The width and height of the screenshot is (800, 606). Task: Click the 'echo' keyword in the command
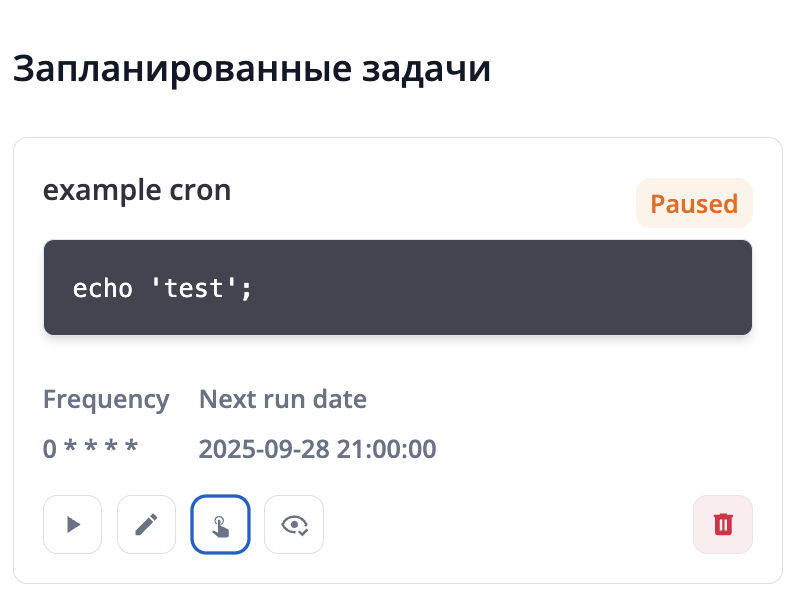tap(103, 289)
